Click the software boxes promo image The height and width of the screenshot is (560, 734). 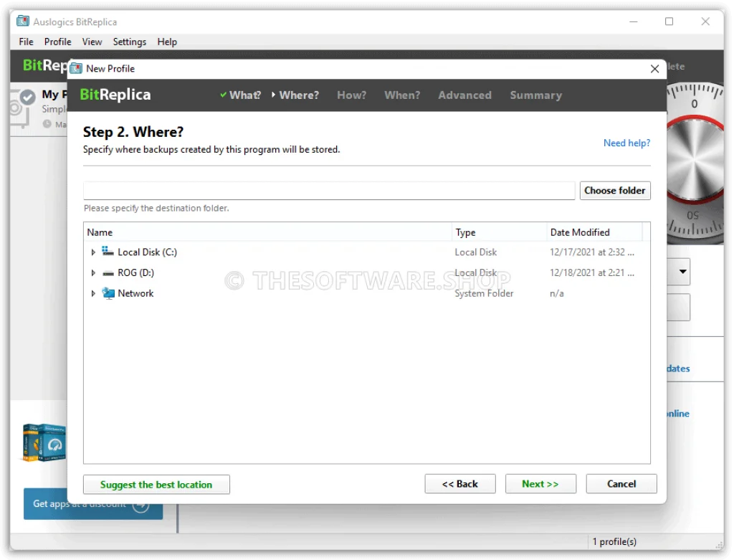pos(44,442)
